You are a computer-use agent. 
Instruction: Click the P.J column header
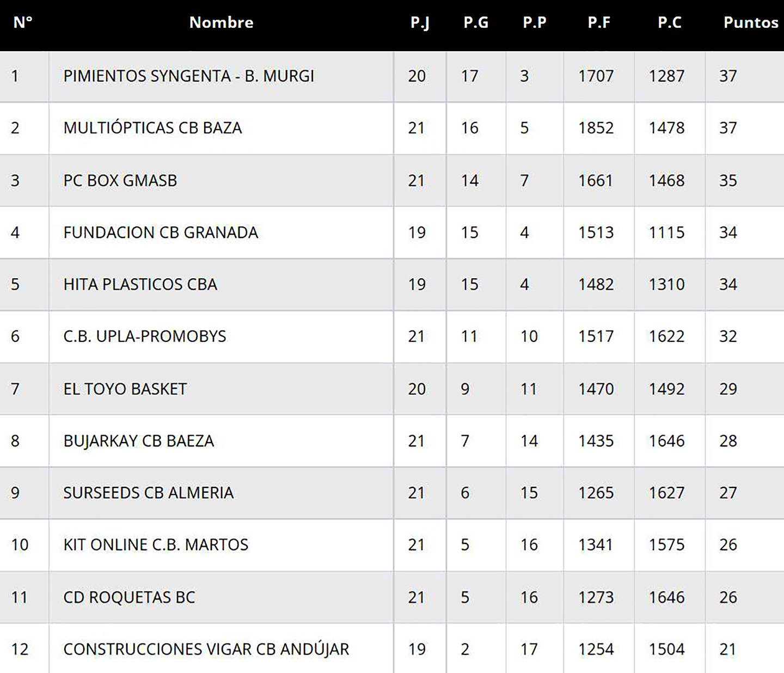tap(420, 22)
